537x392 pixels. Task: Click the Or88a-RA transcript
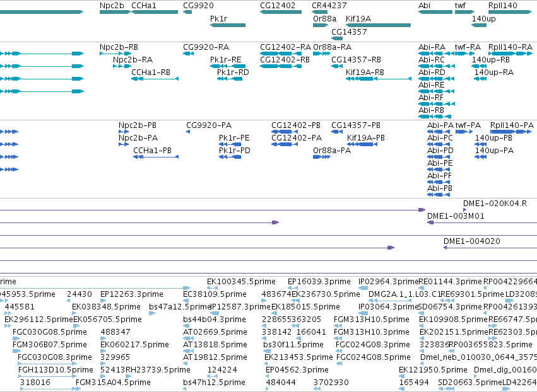pos(322,54)
